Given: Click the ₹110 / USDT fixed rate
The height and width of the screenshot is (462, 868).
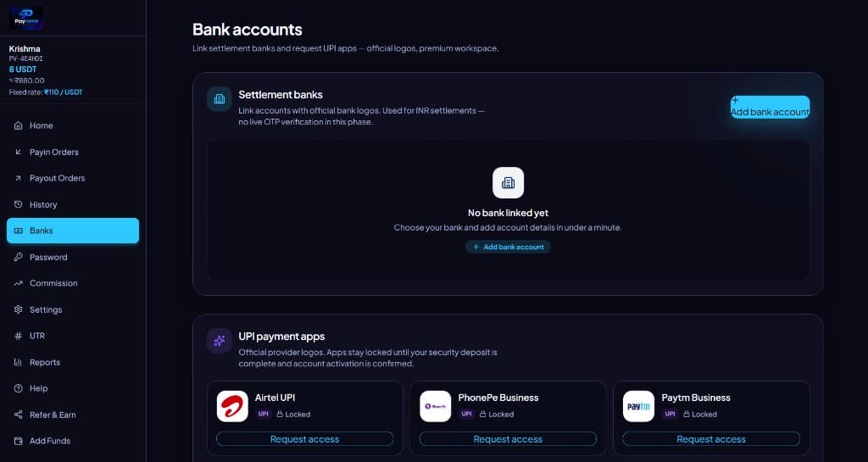Looking at the screenshot, I should [63, 92].
